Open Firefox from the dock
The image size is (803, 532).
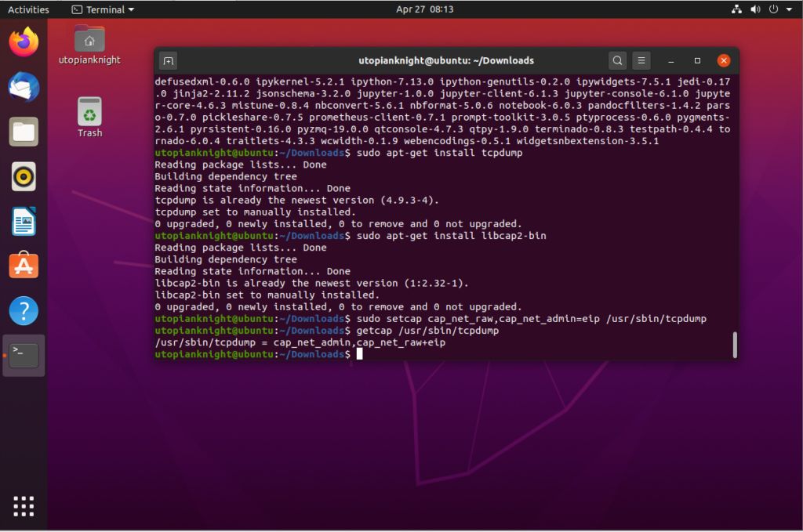23,42
